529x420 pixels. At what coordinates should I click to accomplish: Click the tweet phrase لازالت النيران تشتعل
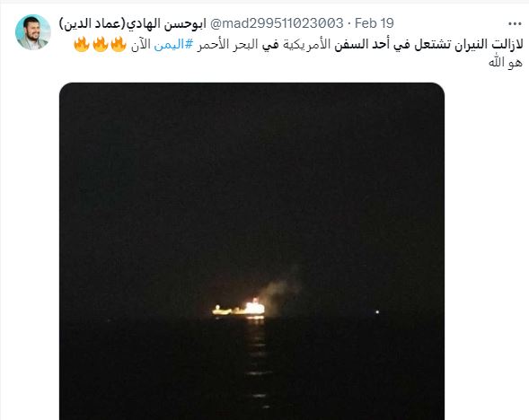481,45
